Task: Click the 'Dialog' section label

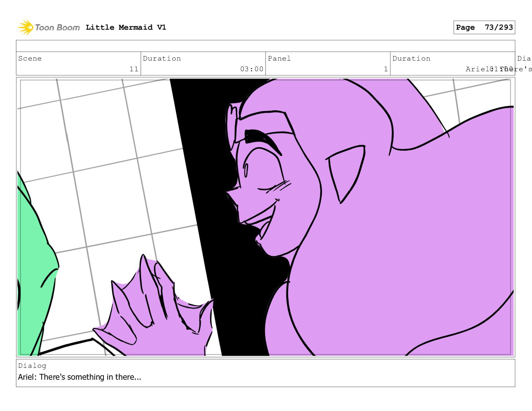Action: [x=32, y=366]
